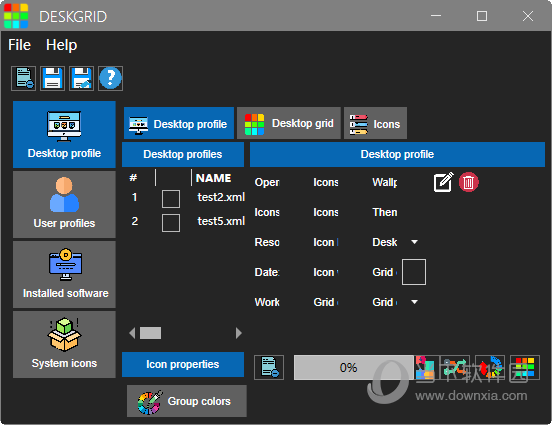Click the Group colors button
552x425 pixels.
[x=187, y=401]
